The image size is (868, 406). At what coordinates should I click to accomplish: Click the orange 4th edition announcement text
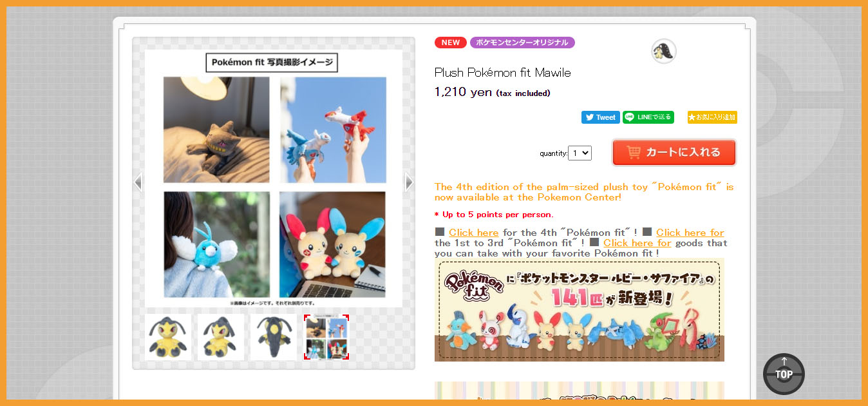click(584, 192)
